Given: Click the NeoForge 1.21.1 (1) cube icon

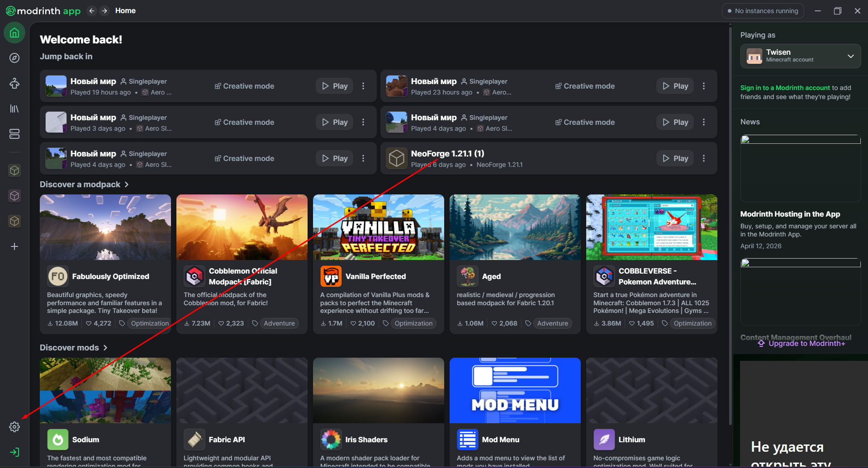Looking at the screenshot, I should pyautogui.click(x=397, y=158).
